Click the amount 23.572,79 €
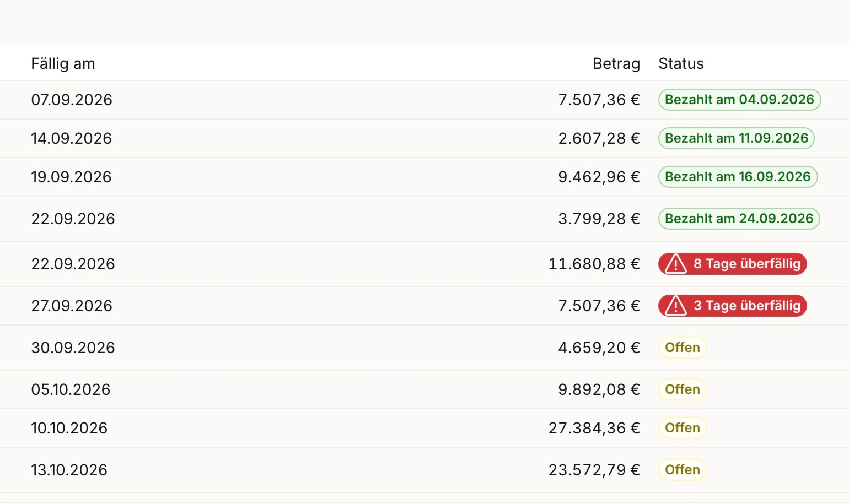Image resolution: width=849 pixels, height=504 pixels. 594,470
